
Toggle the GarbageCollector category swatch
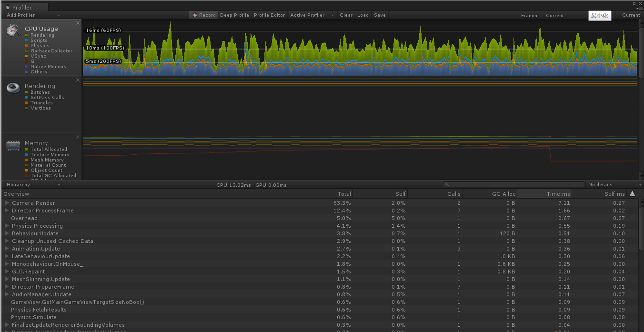coord(27,51)
